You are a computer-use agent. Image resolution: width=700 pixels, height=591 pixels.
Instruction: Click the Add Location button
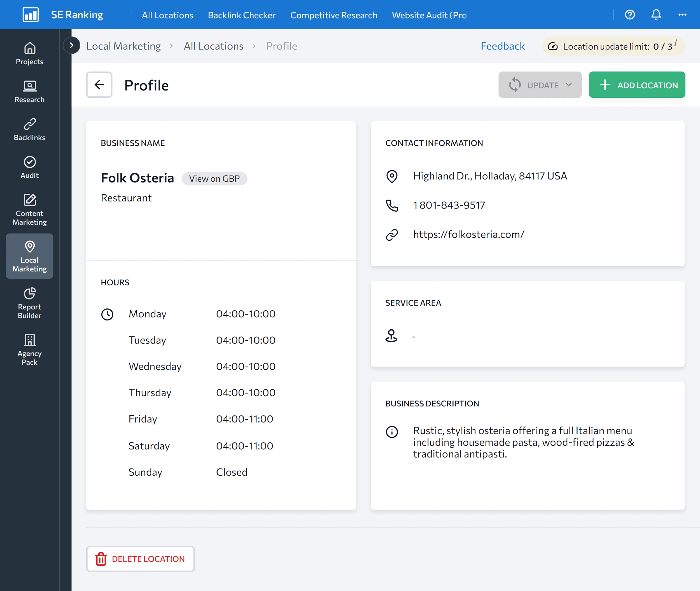pos(637,85)
